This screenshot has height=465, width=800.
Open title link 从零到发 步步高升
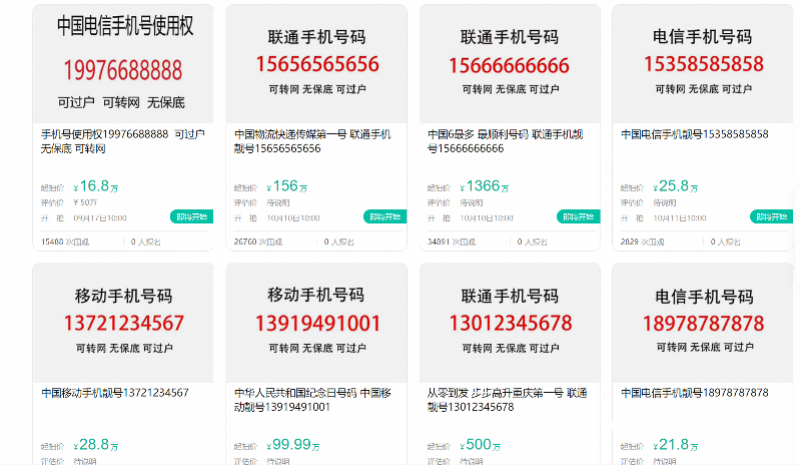pyautogui.click(x=507, y=393)
